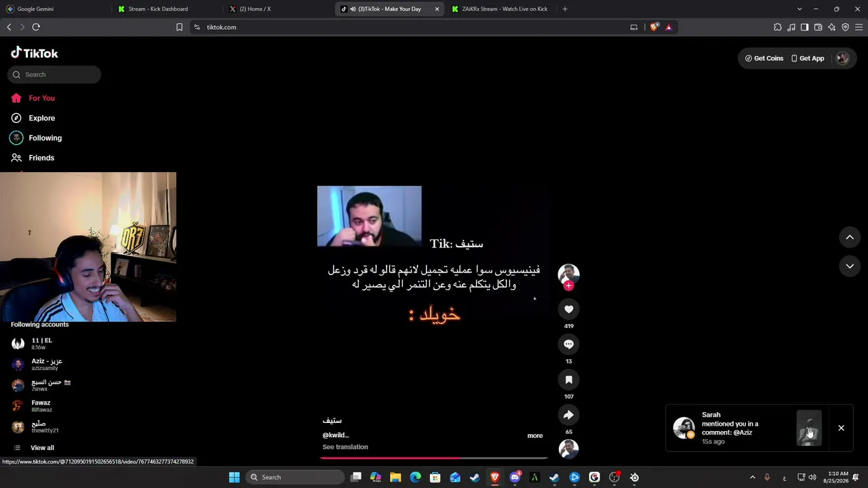Open the Windows Start menu

click(234, 477)
